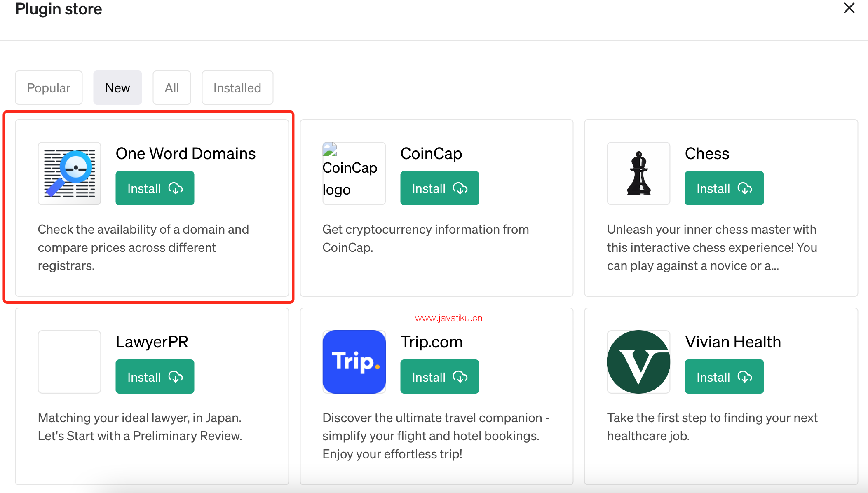The height and width of the screenshot is (493, 868).
Task: Open the Installed plugins tab
Action: (x=237, y=88)
